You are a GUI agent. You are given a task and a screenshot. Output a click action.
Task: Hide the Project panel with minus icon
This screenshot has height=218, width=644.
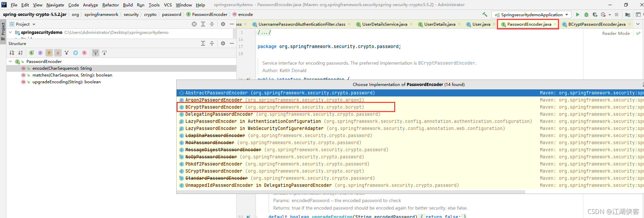[x=232, y=24]
